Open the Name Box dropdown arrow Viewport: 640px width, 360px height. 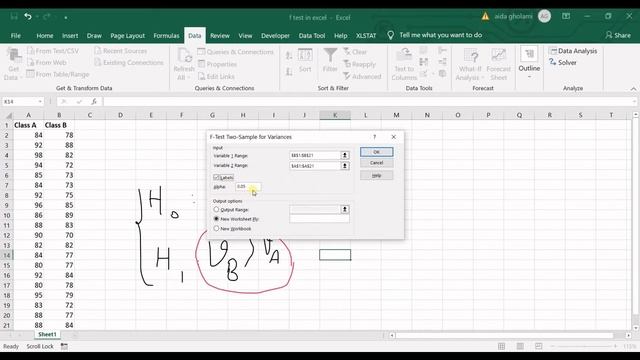[40, 101]
